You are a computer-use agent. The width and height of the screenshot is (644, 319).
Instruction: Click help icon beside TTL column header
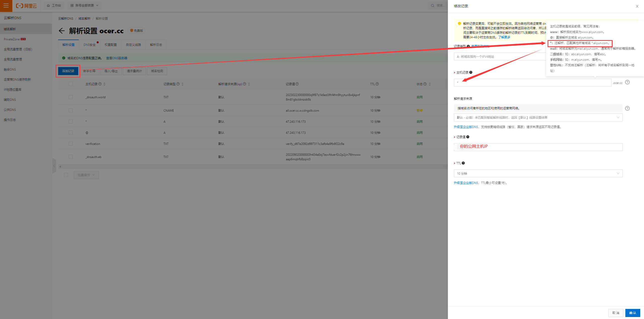point(377,84)
